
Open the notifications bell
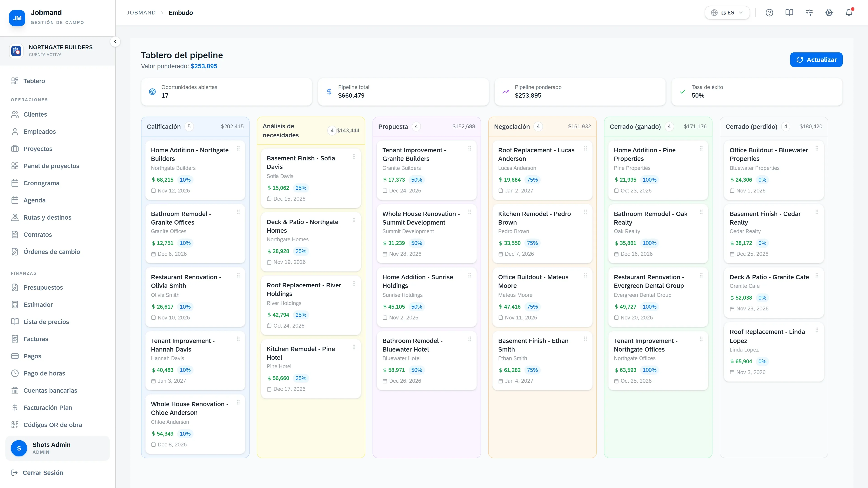[849, 13]
